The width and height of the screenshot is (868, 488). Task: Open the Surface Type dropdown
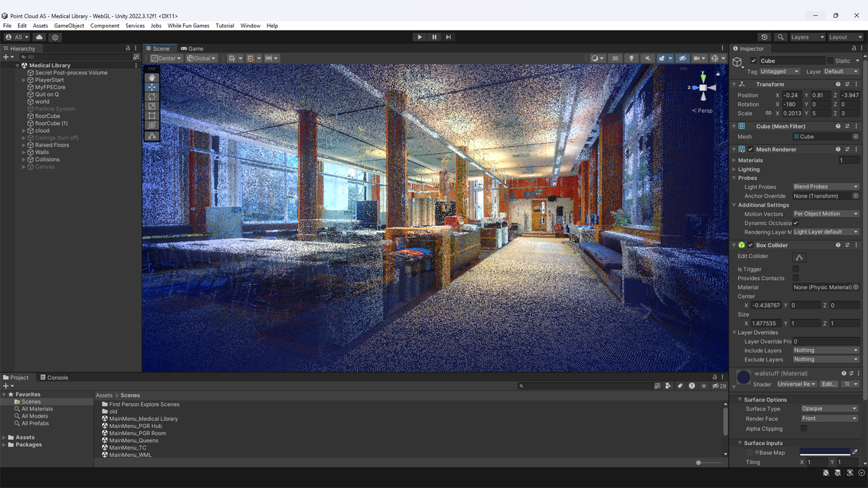click(829, 409)
